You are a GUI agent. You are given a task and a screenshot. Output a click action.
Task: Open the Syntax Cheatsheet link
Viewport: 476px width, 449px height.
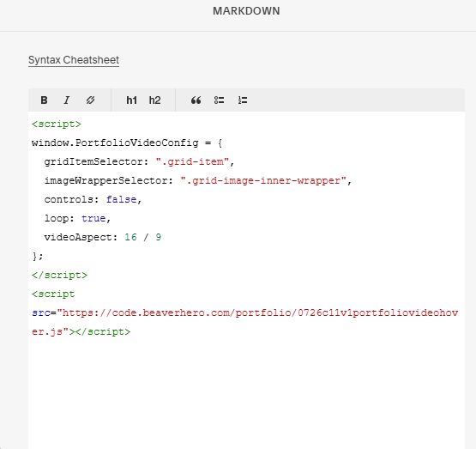(x=74, y=60)
